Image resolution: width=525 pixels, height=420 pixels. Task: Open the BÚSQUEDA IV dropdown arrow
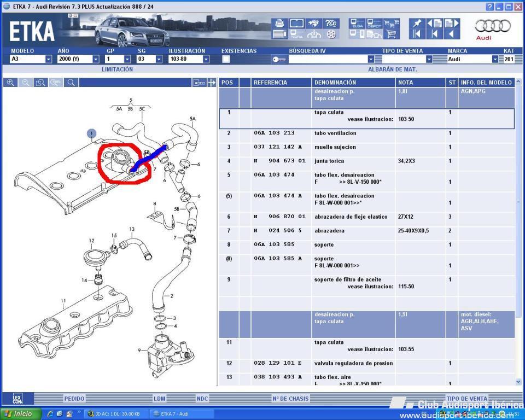pos(371,59)
